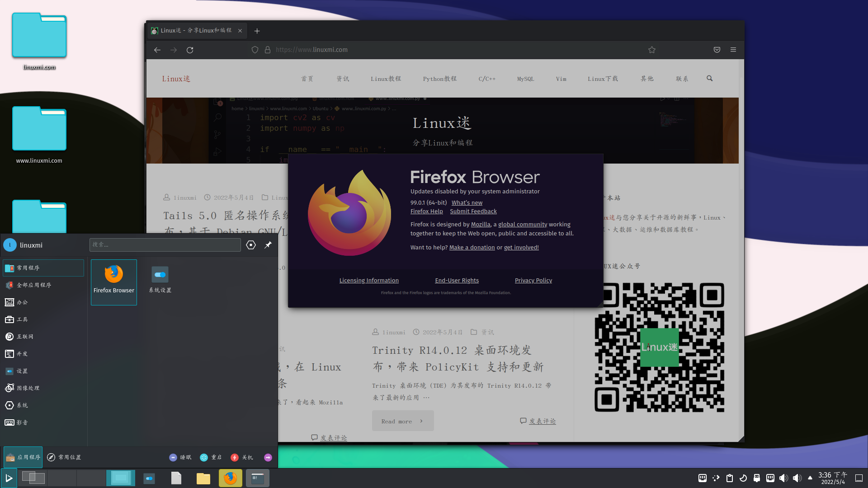868x488 pixels.
Task: Open the Licensing Information link
Action: point(369,280)
